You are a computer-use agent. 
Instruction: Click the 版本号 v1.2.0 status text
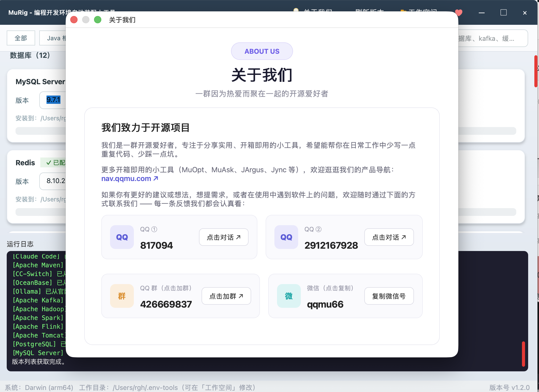click(x=509, y=387)
